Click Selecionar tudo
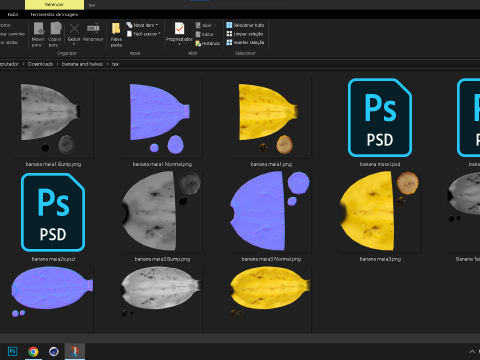Viewport: 480px width, 360px height. click(x=245, y=25)
